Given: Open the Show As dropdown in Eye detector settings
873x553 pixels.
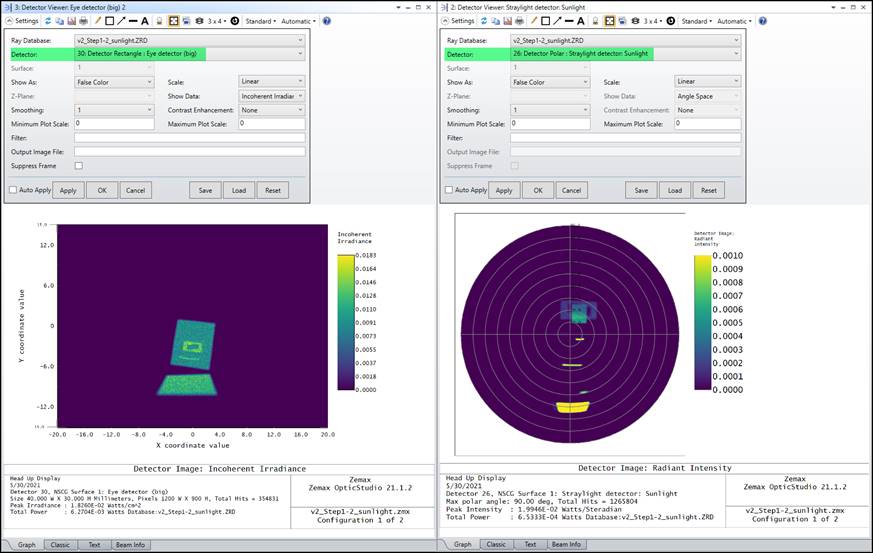Looking at the screenshot, I should (114, 82).
